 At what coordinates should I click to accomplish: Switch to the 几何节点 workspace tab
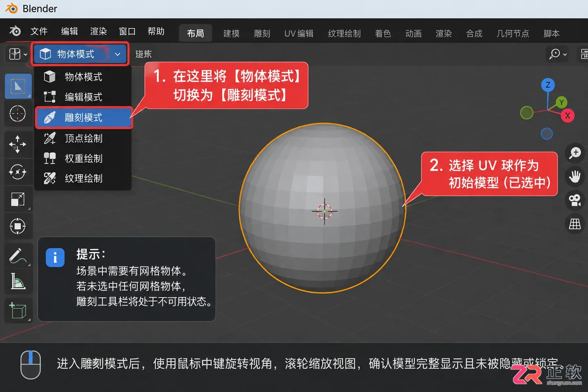pyautogui.click(x=512, y=33)
